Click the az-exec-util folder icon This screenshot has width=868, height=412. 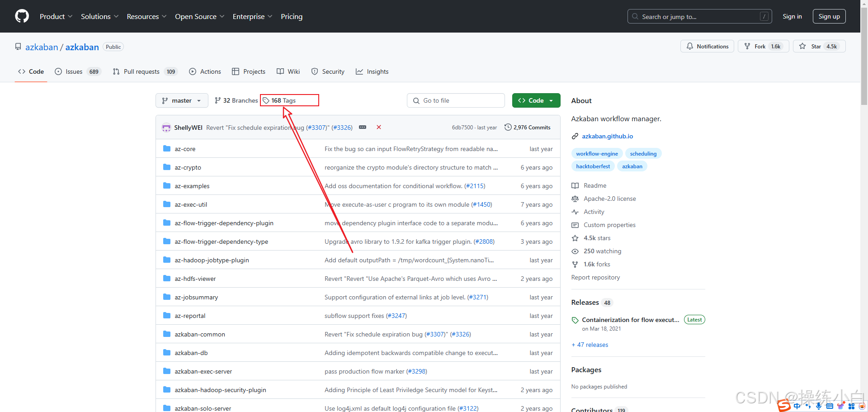click(x=167, y=204)
